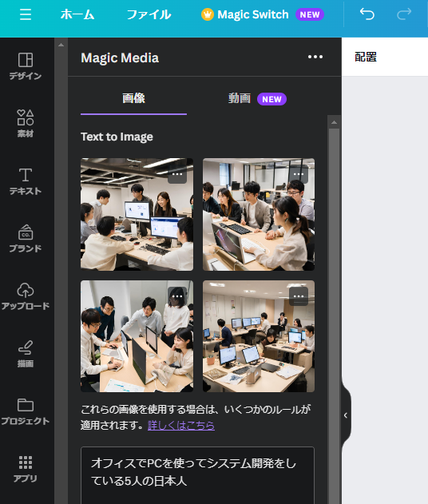
Task: Open the アプリ apps grid
Action: (26, 469)
